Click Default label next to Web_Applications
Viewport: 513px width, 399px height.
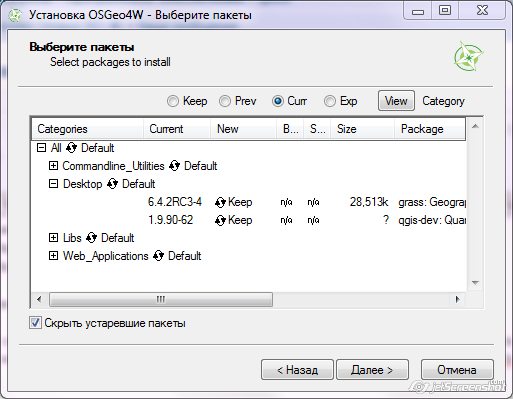(185, 256)
